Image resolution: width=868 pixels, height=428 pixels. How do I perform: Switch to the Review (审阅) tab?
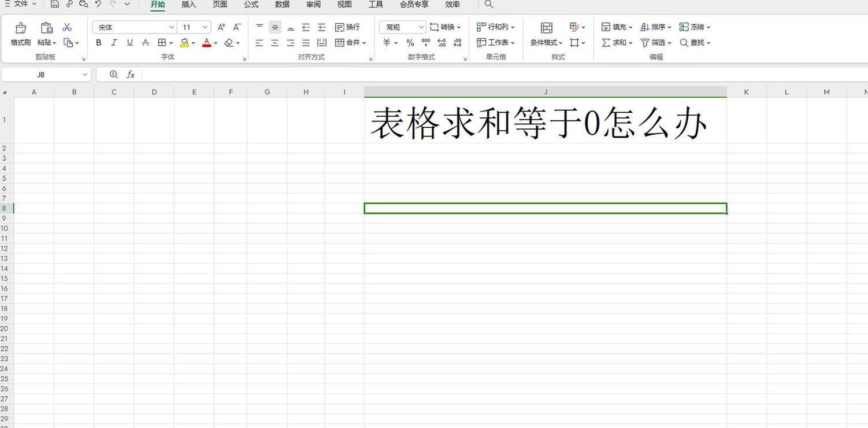click(313, 4)
